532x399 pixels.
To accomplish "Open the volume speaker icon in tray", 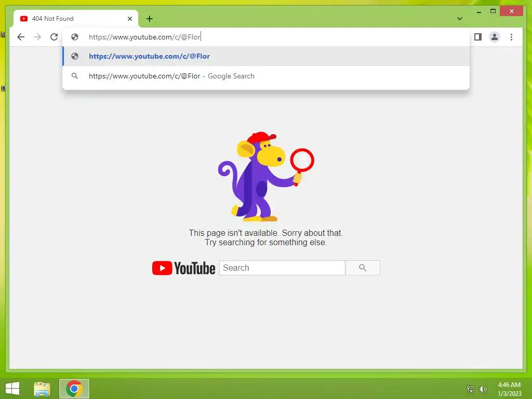I will point(483,389).
